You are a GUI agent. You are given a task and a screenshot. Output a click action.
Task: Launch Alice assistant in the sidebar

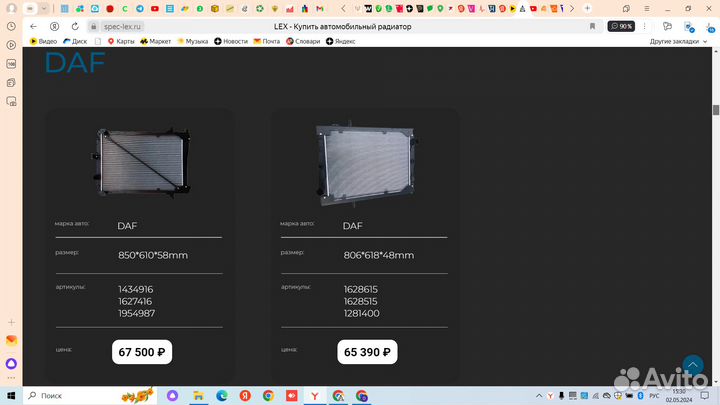pyautogui.click(x=11, y=364)
